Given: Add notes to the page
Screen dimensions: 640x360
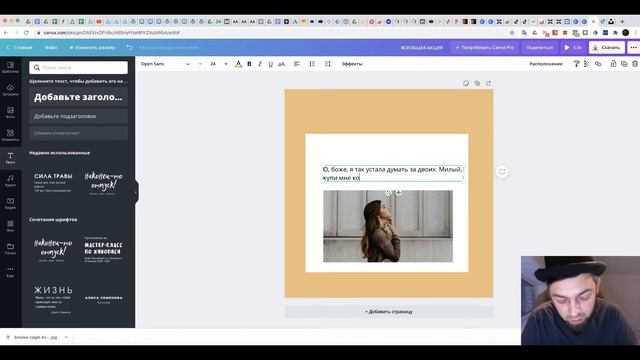Looking at the screenshot, I should (x=466, y=83).
